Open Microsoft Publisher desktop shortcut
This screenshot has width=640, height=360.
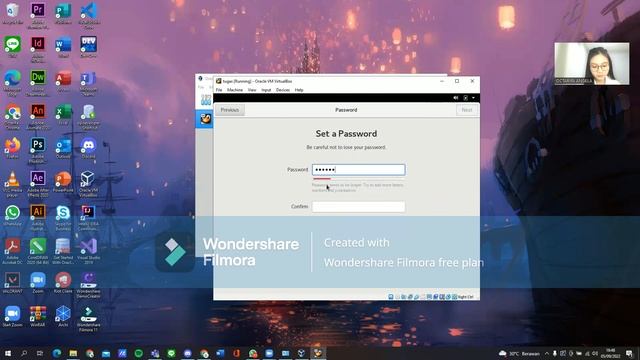pyautogui.click(x=63, y=13)
